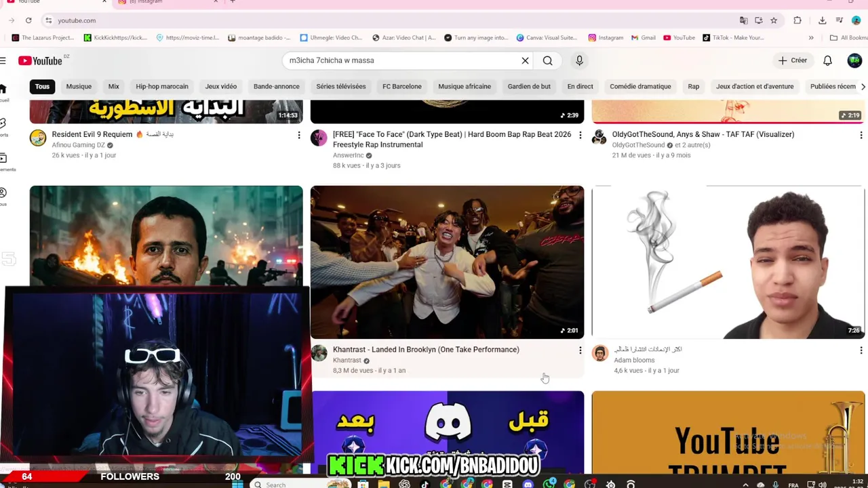Image resolution: width=868 pixels, height=488 pixels.
Task: Select the Jeux vidéo chip
Action: coord(221,87)
